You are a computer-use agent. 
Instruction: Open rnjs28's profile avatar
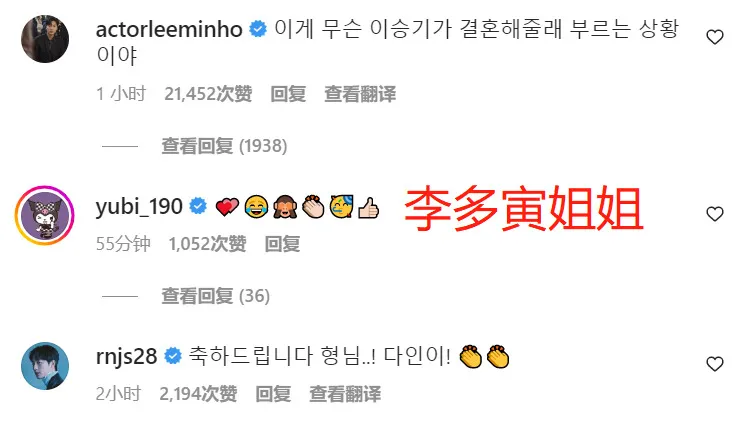click(x=45, y=366)
